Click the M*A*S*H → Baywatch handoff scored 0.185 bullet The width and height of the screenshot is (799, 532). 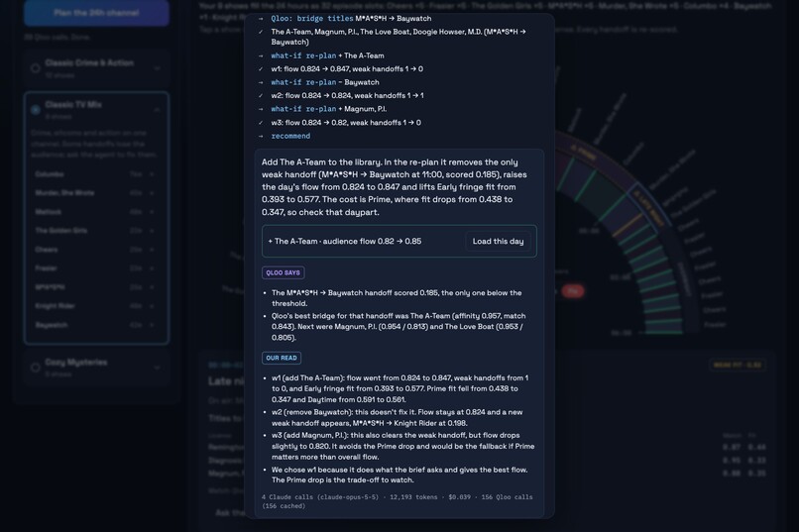[397, 298]
